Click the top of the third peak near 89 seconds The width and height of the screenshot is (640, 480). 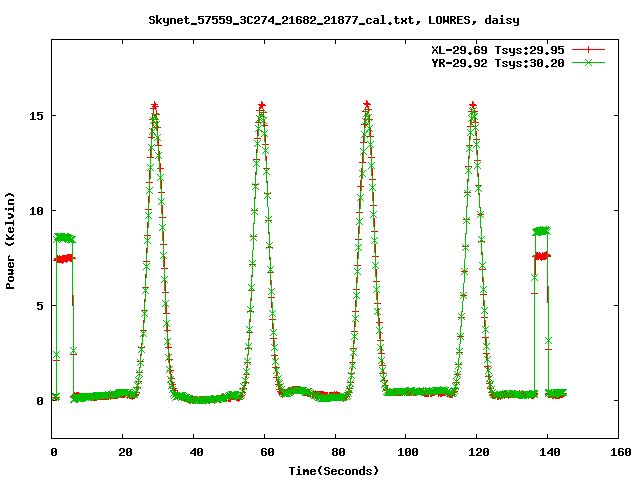[x=367, y=106]
